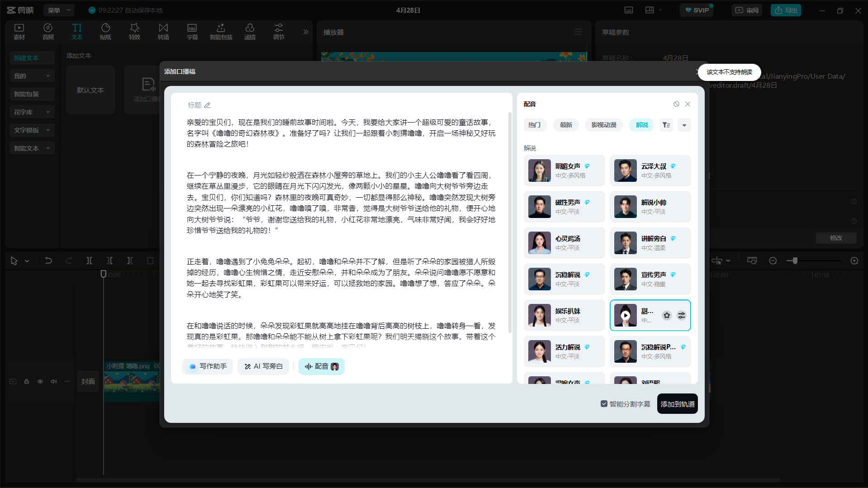Open voice adjustment sliders icon on selected card

tap(681, 315)
